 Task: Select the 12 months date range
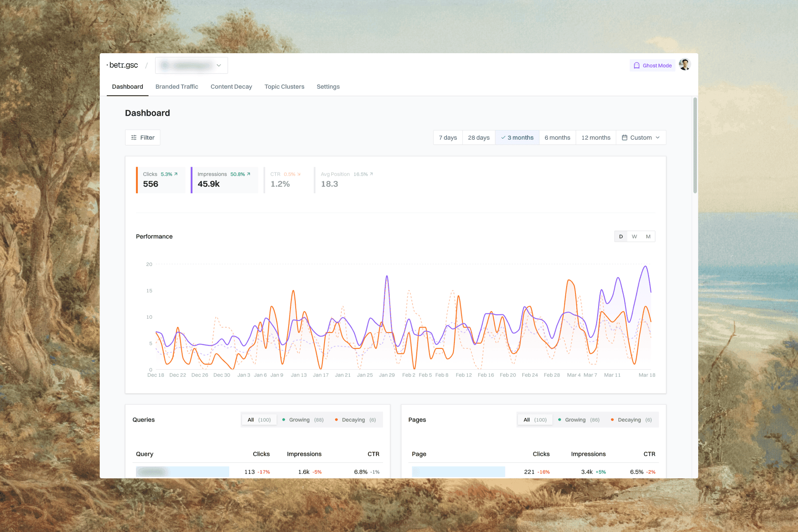(595, 137)
